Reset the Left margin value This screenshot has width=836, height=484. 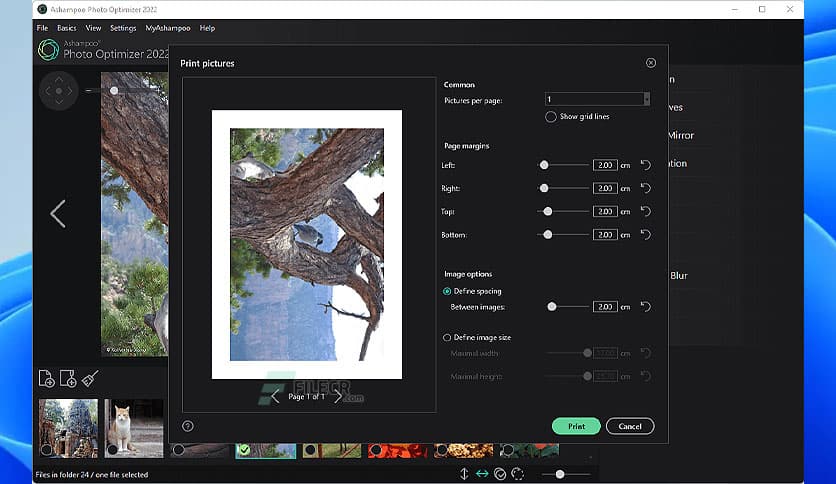coord(646,165)
